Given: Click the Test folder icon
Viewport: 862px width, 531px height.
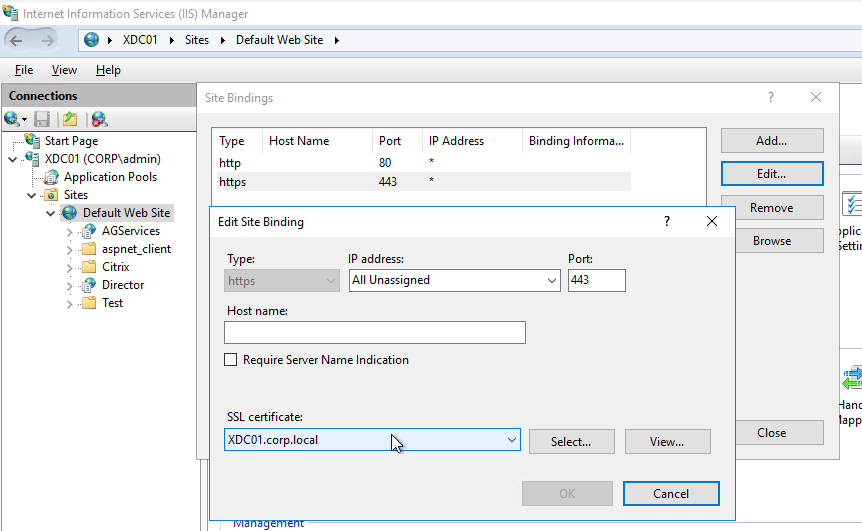Looking at the screenshot, I should 89,303.
